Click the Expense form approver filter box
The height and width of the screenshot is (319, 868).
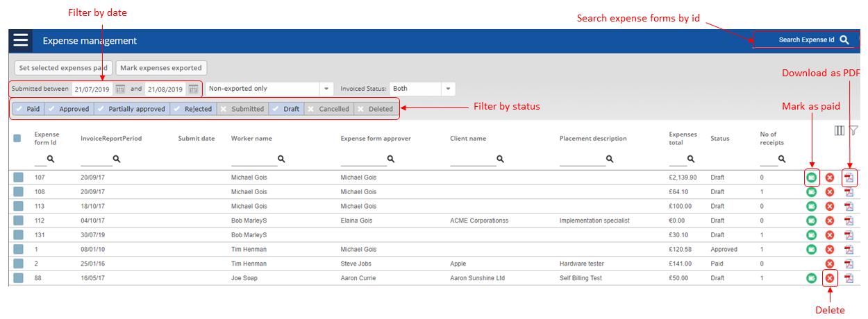point(364,160)
